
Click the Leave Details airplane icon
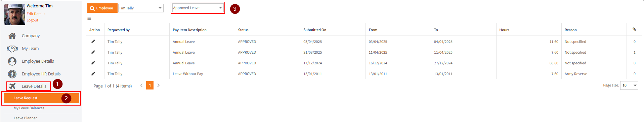pos(12,86)
